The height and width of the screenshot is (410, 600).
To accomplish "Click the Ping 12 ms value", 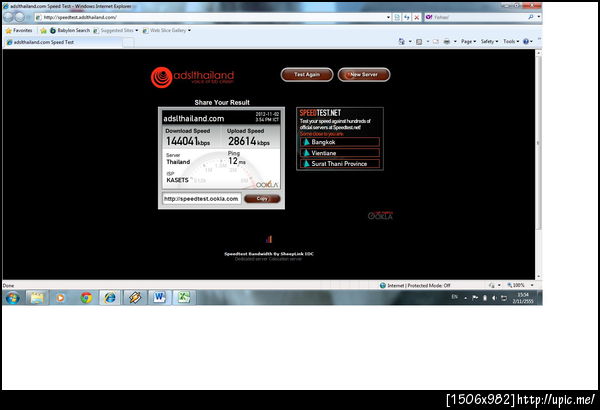I will pyautogui.click(x=237, y=161).
